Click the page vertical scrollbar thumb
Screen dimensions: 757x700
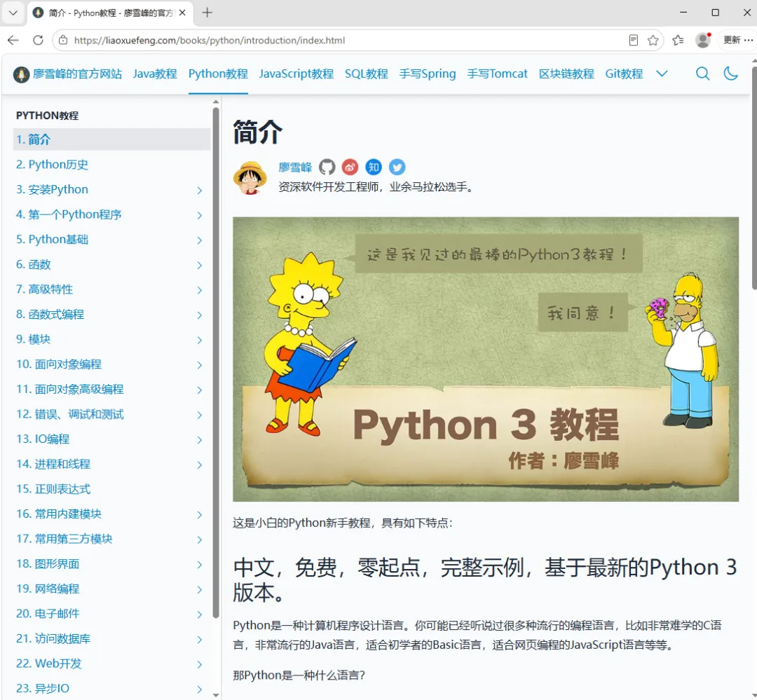754,178
